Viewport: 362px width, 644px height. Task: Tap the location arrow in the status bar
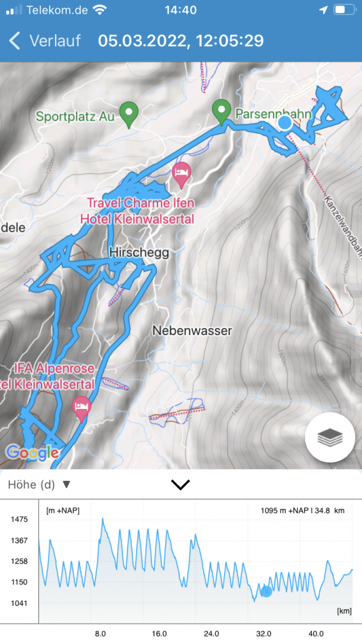(323, 10)
